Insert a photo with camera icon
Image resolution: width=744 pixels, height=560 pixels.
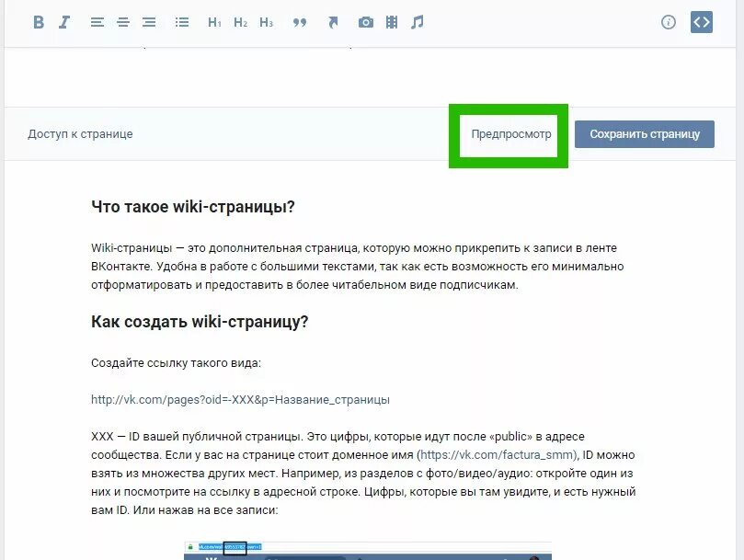point(366,22)
